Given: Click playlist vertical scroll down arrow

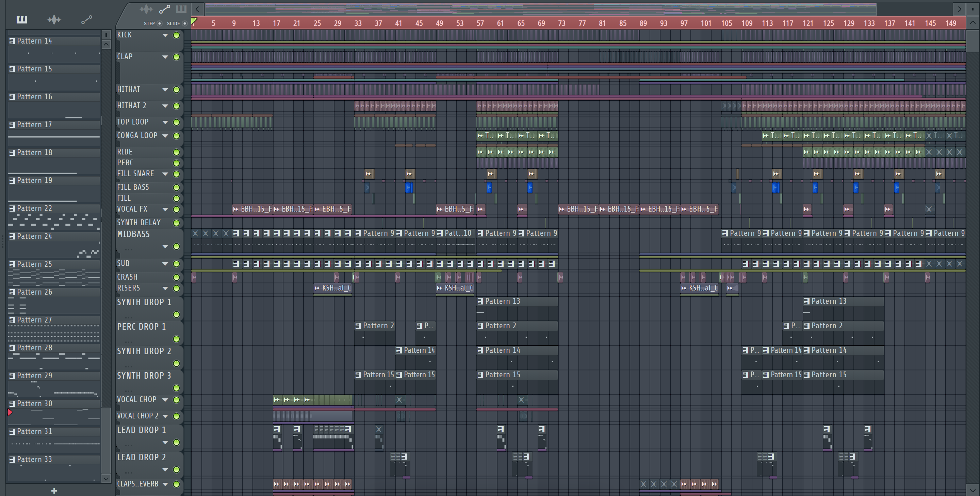Looking at the screenshot, I should click(x=973, y=490).
